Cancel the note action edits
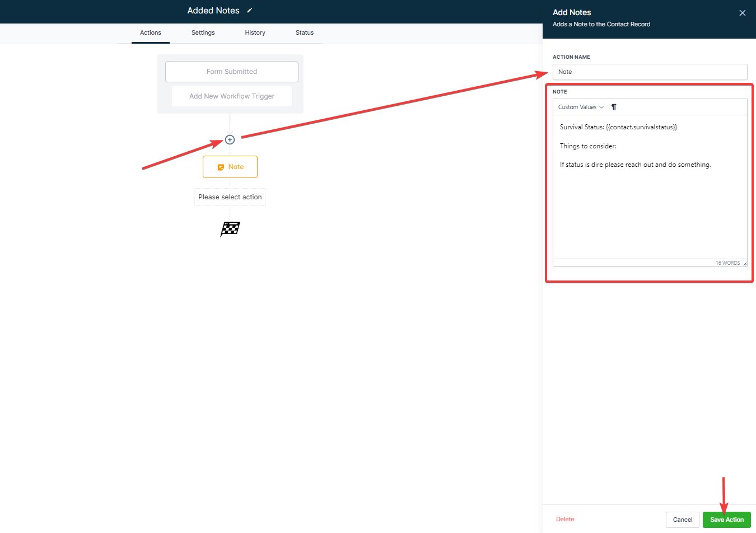Image resolution: width=756 pixels, height=533 pixels. click(682, 520)
